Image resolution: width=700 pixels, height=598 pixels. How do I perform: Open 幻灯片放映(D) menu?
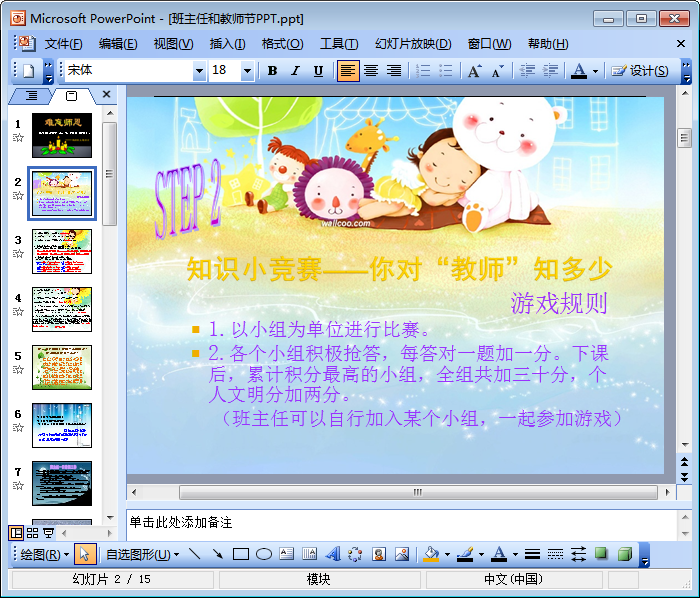(413, 44)
